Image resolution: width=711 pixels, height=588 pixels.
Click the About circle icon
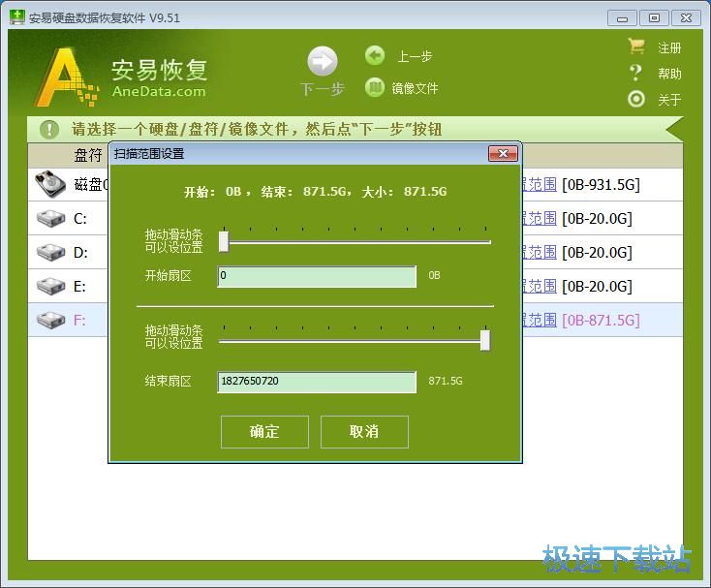(x=636, y=99)
